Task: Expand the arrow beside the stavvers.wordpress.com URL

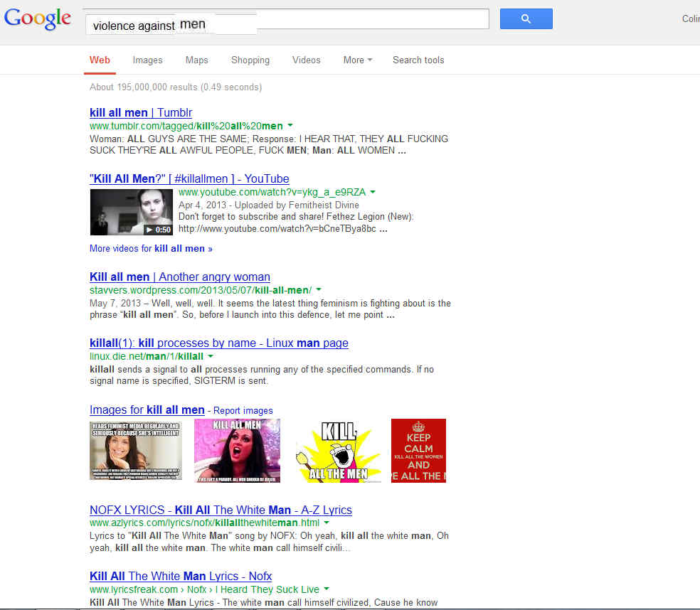Action: [x=319, y=289]
